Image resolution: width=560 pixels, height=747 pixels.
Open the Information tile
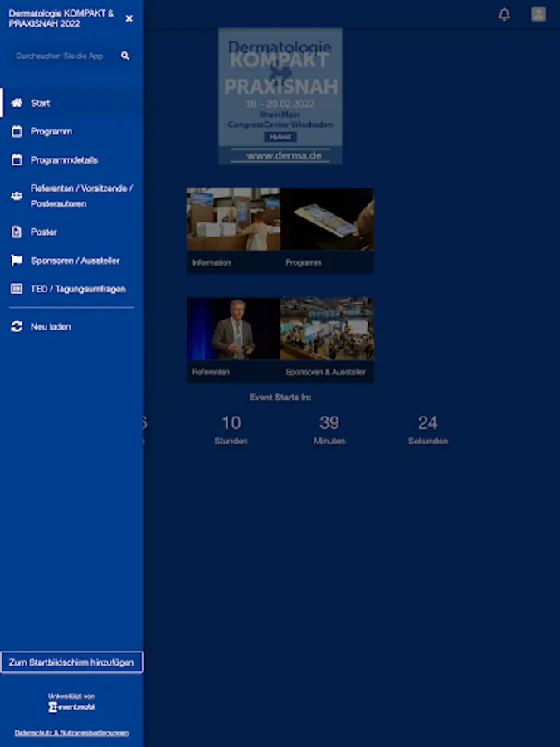pyautogui.click(x=233, y=231)
